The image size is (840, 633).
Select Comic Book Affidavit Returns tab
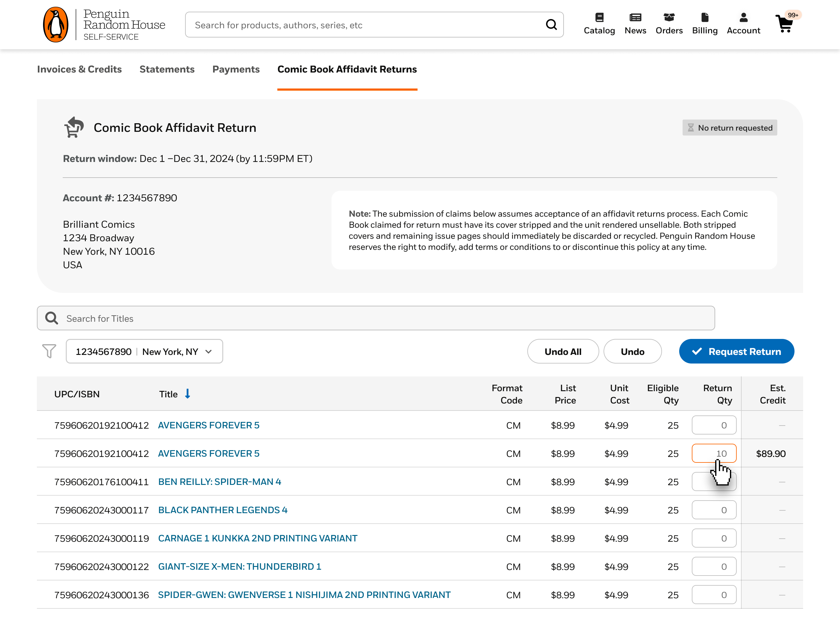click(347, 69)
